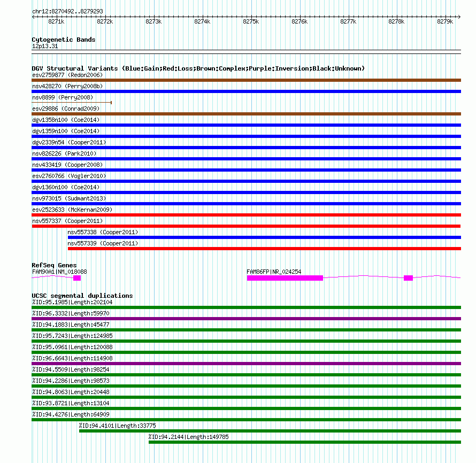This screenshot has height=463, width=476.
Task: Open variant nsv433419 (Cooper2008) label
Action: (67, 165)
